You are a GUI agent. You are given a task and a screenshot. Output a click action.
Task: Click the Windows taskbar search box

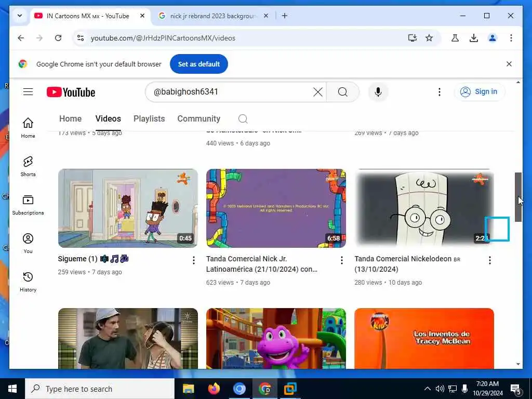click(x=100, y=389)
